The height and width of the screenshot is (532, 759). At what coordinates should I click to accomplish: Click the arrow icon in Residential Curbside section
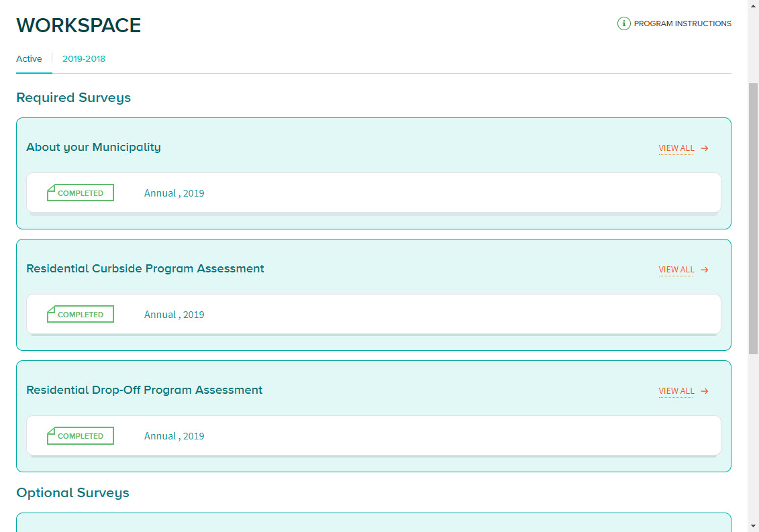pyautogui.click(x=705, y=270)
